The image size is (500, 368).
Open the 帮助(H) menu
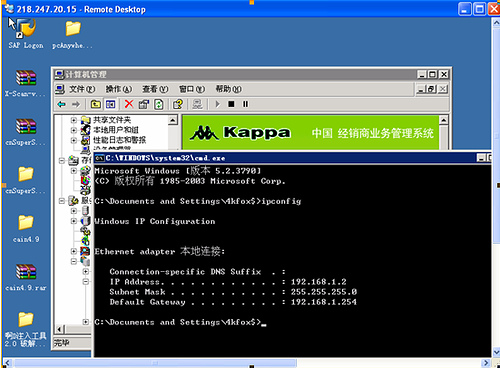[x=228, y=89]
